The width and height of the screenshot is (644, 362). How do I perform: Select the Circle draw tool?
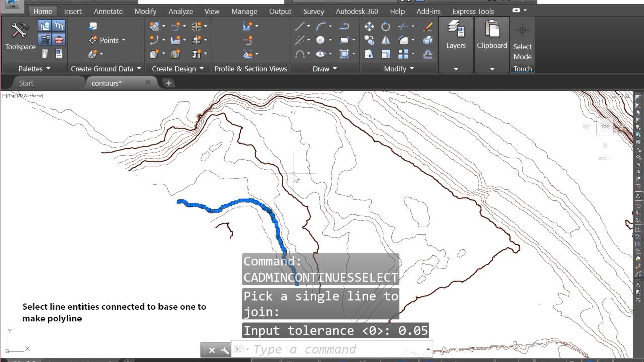[320, 40]
